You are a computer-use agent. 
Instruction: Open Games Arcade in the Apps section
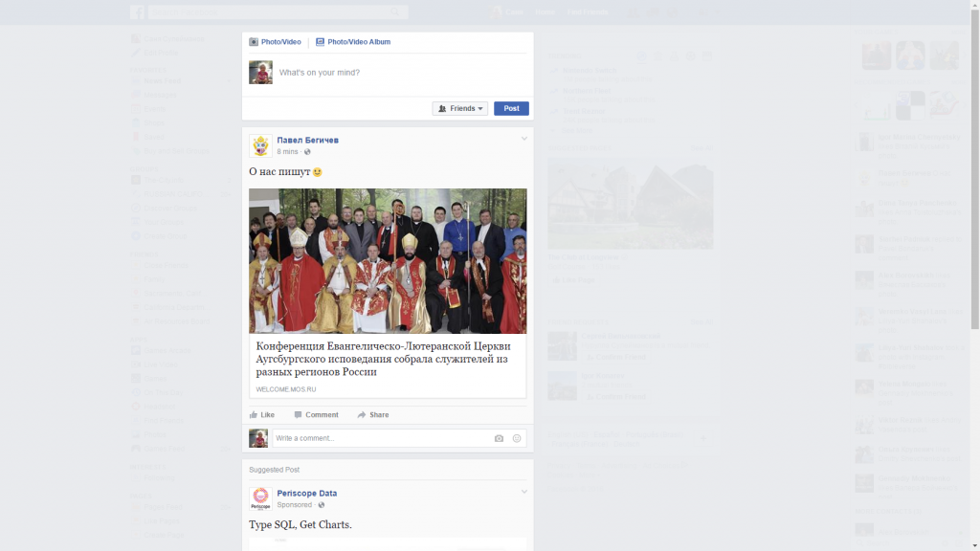click(x=167, y=350)
